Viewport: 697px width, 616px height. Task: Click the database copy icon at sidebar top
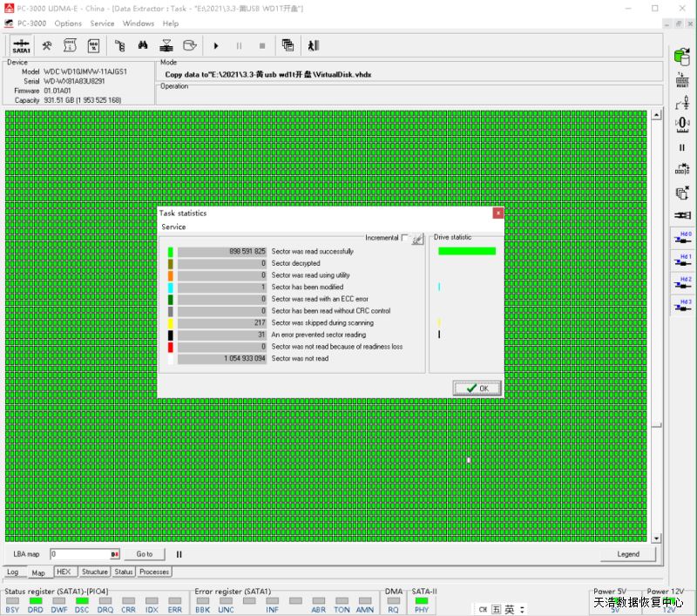pos(682,56)
